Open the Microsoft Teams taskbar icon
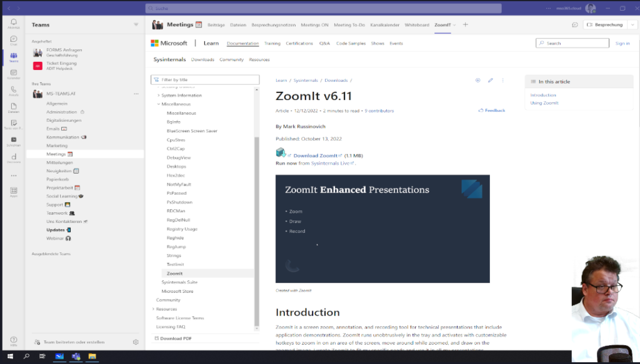640x364 pixels. pyautogui.click(x=76, y=357)
